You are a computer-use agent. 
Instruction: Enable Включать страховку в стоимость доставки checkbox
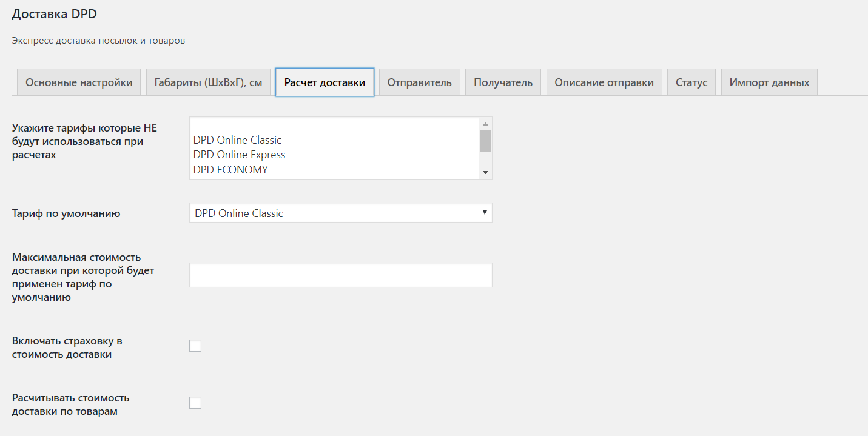(195, 346)
